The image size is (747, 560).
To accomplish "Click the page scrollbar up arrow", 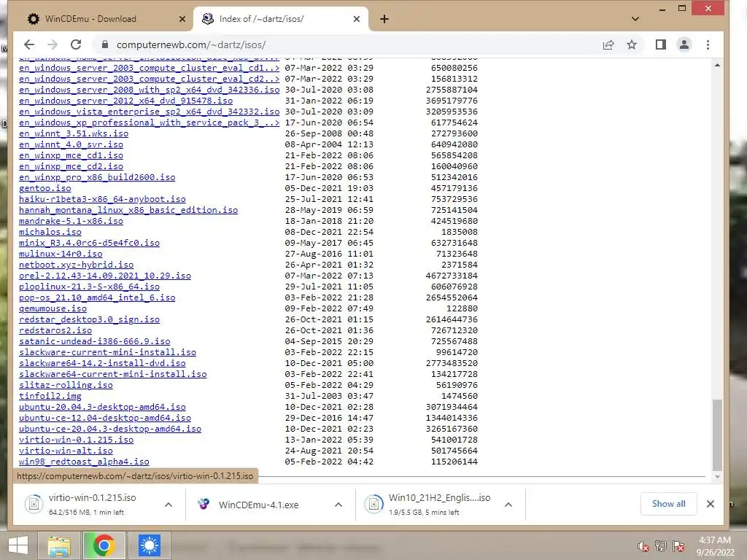I will click(718, 65).
